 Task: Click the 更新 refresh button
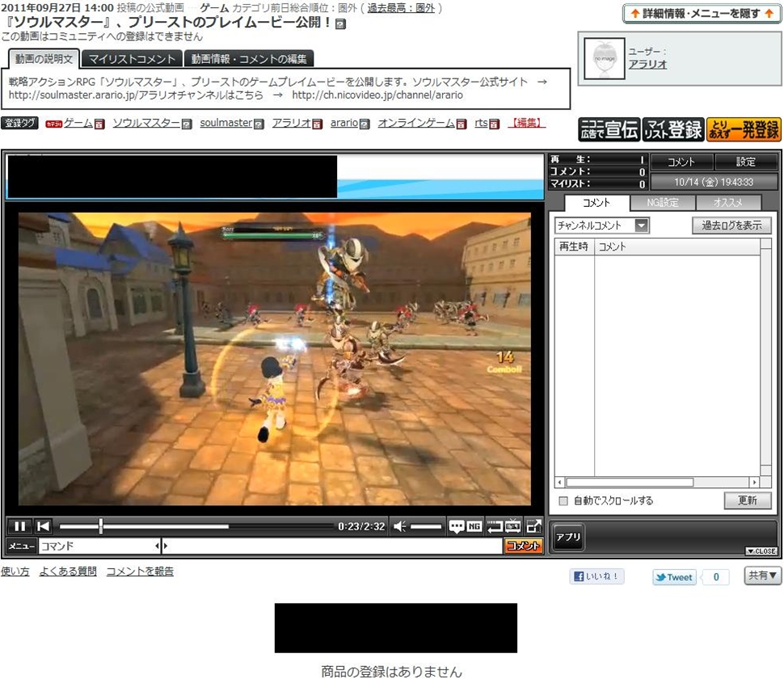tap(748, 500)
